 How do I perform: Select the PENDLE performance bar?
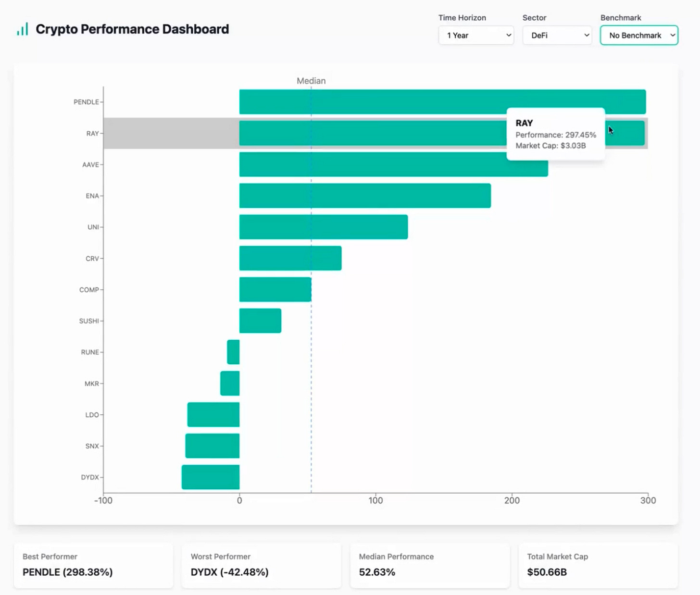pos(442,102)
